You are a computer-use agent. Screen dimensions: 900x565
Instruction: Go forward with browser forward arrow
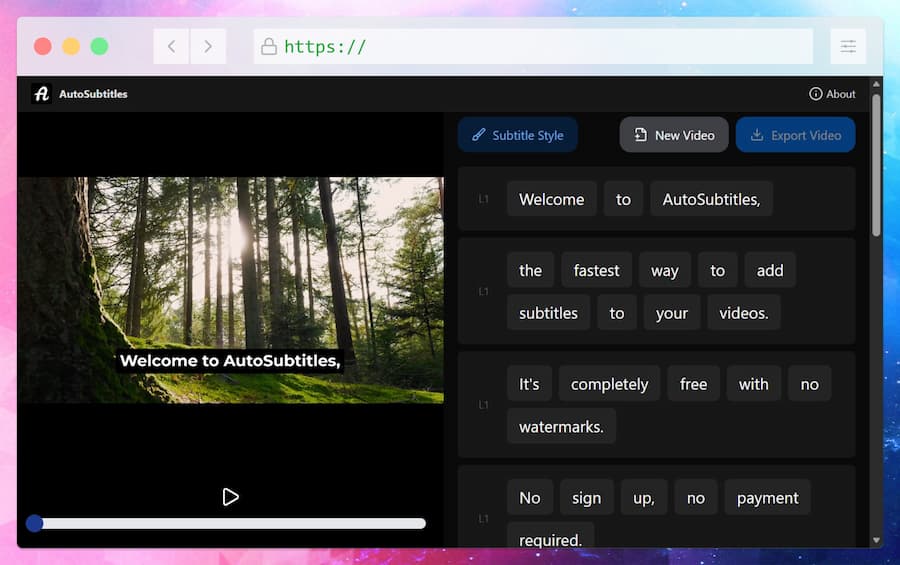pos(208,47)
